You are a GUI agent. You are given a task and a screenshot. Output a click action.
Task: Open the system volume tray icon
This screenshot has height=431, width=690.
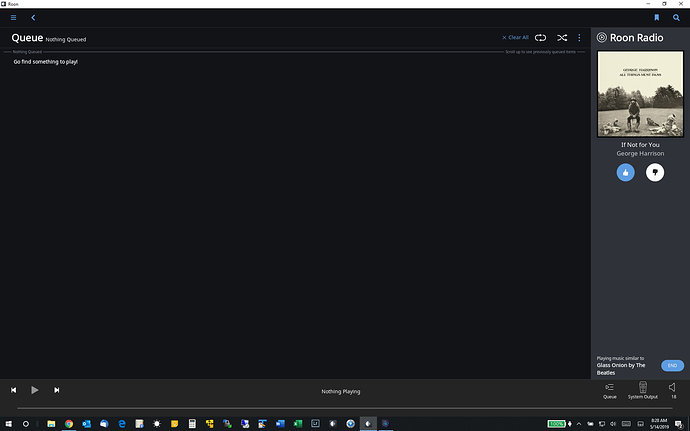[x=613, y=424]
